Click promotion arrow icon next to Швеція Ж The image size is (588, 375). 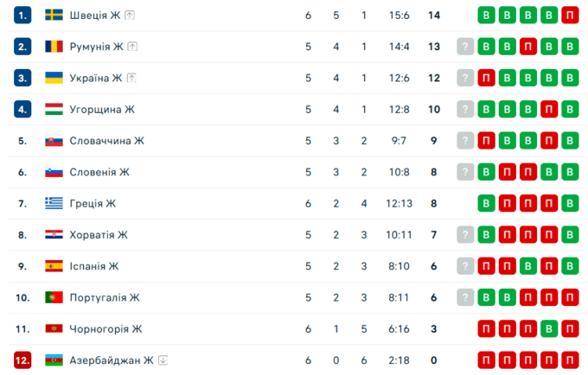coord(130,16)
